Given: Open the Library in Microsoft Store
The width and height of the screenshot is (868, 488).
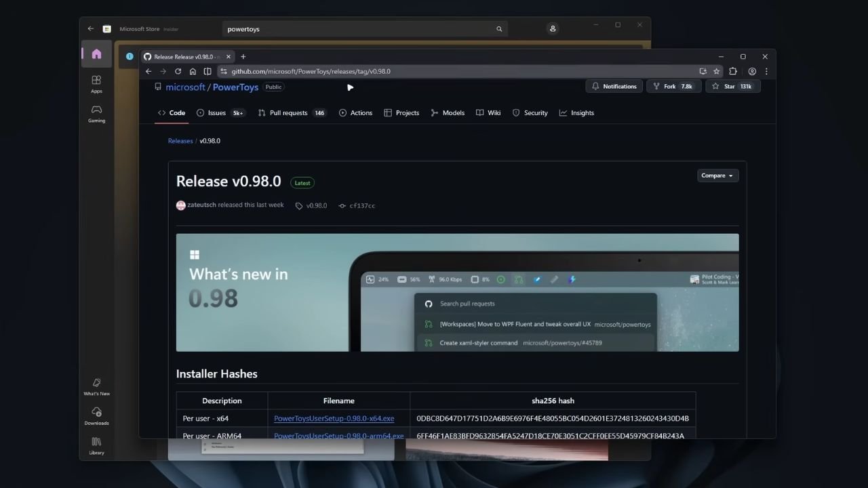Looking at the screenshot, I should 96,445.
